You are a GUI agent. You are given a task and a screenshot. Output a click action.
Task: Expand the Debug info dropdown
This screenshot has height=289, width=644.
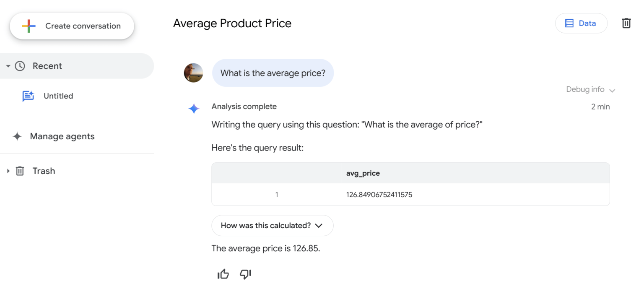[590, 89]
